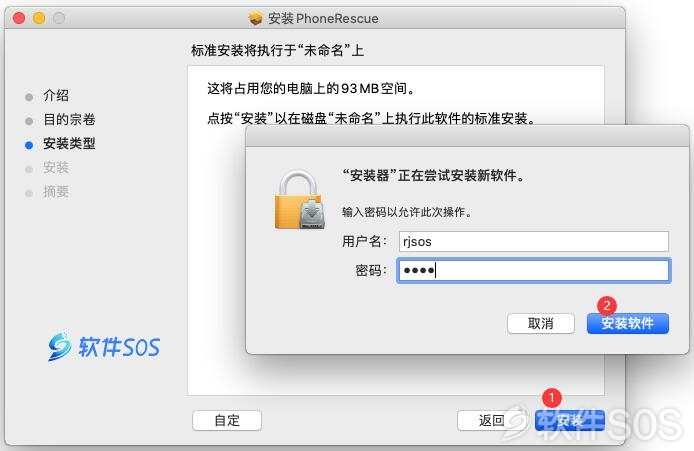694x451 pixels.
Task: Click the padlock installer icon in dialog
Action: pos(300,200)
